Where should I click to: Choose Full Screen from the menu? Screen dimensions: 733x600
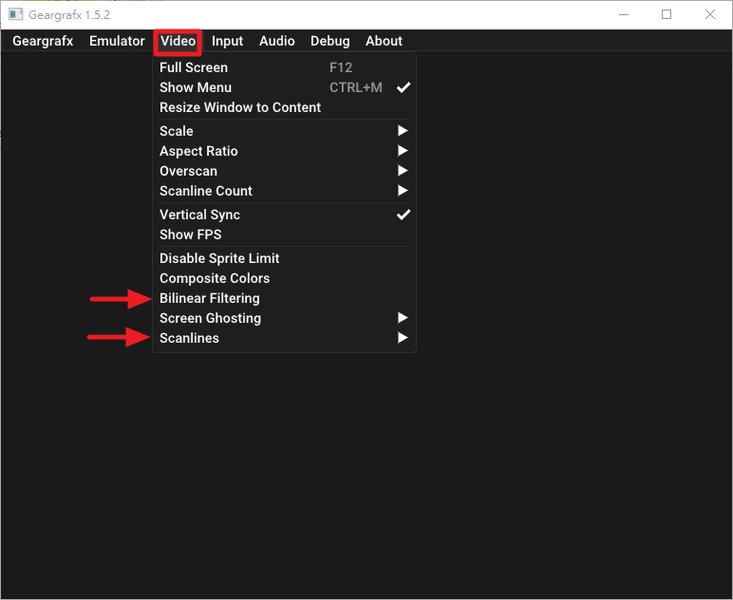point(284,67)
